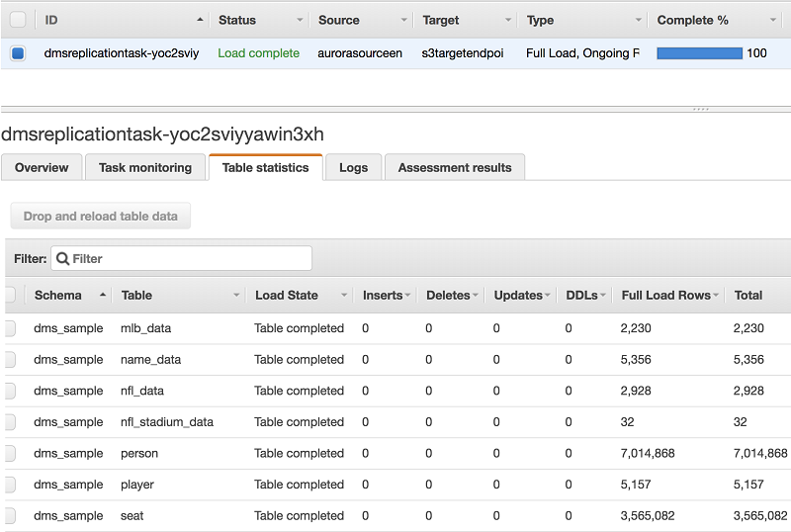Toggle the select-all tasks header checkbox

18,20
